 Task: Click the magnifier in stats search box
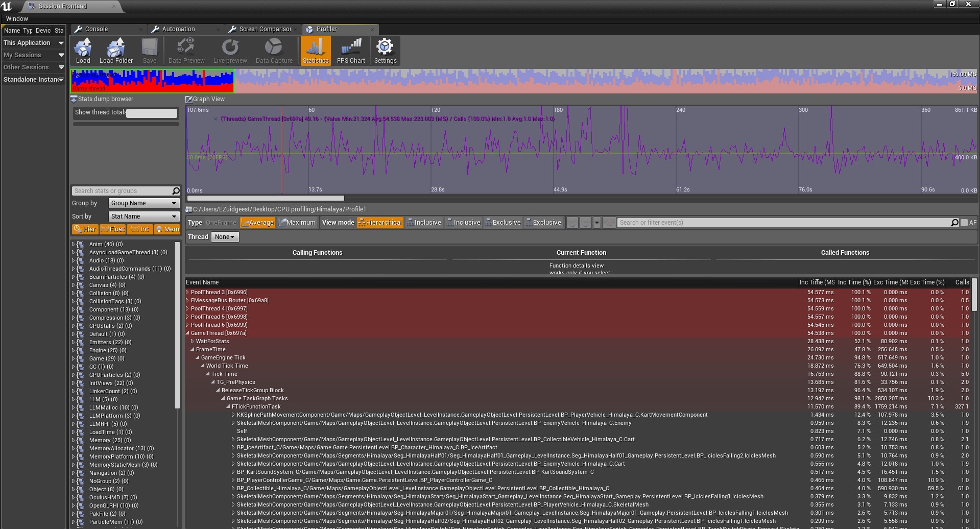(x=176, y=191)
